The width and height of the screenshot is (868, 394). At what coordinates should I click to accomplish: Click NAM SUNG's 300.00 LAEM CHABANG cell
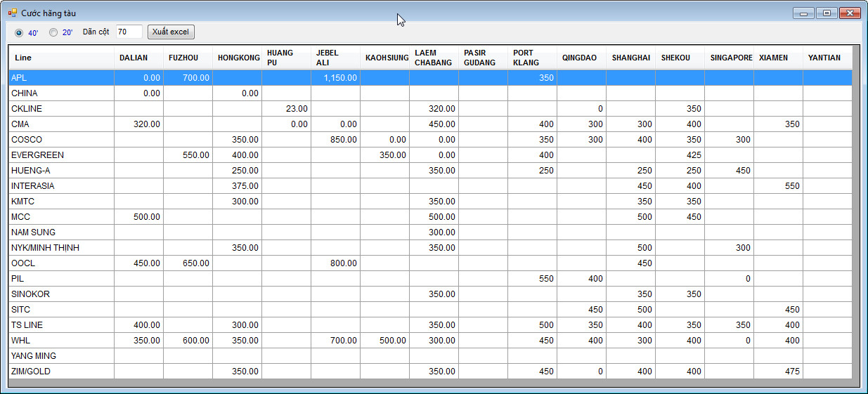pyautogui.click(x=434, y=232)
